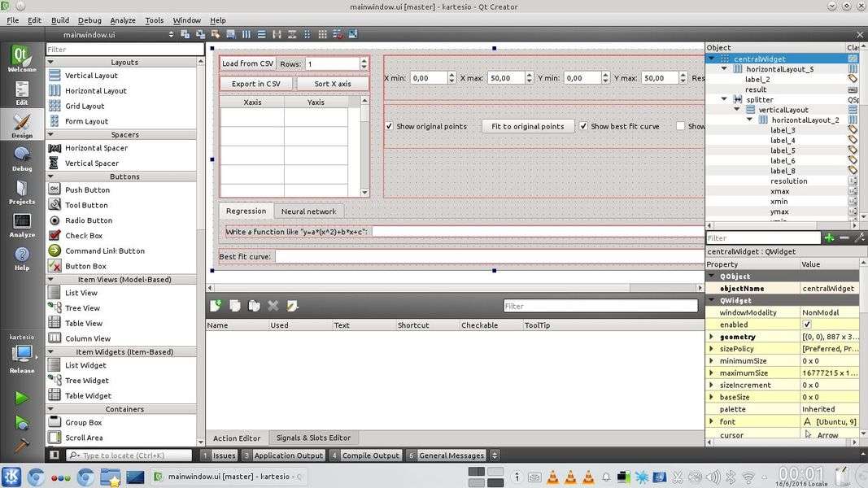Image resolution: width=868 pixels, height=488 pixels.
Task: Open Analyze mode in sidebar
Action: point(22,225)
